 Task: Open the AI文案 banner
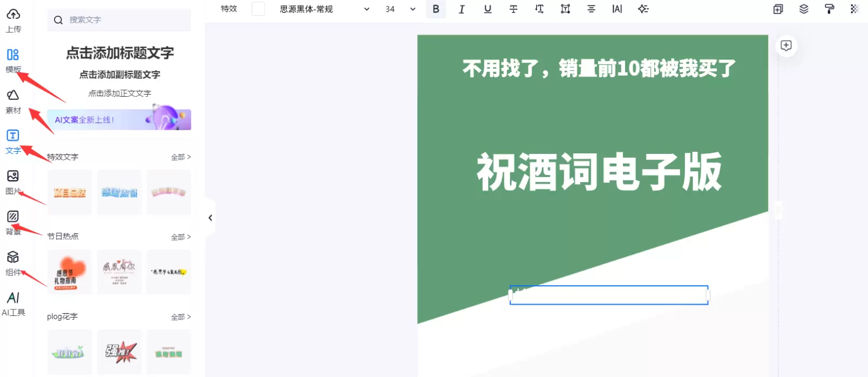click(119, 119)
